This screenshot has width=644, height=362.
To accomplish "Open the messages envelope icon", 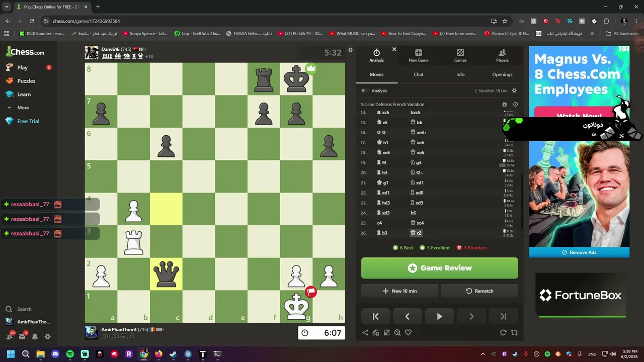I will coord(22,336).
